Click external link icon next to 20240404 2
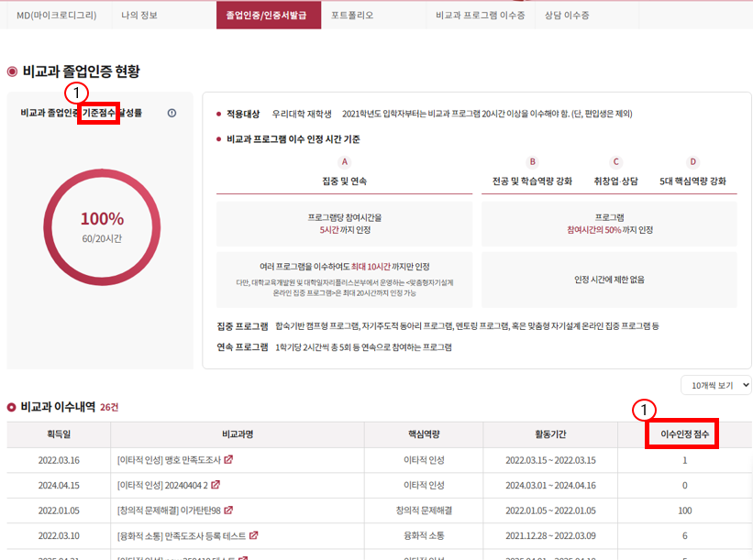753x560 pixels. pos(216,485)
